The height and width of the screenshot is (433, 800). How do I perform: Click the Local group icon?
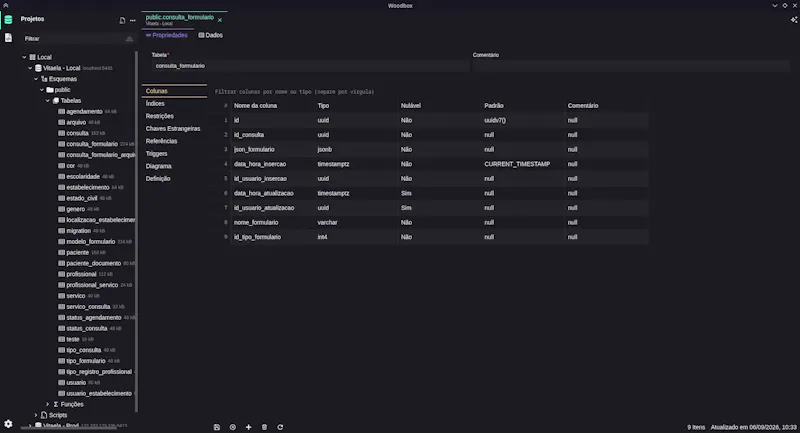(x=33, y=57)
